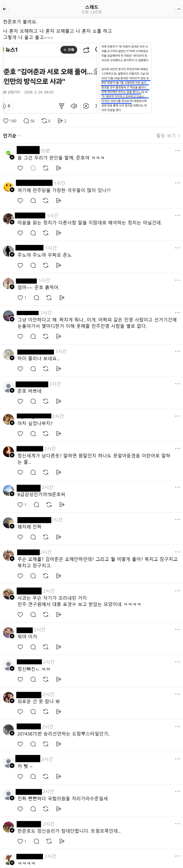Open 활동 보기 activity view
Screen dimensions: 183x868
click(168, 135)
